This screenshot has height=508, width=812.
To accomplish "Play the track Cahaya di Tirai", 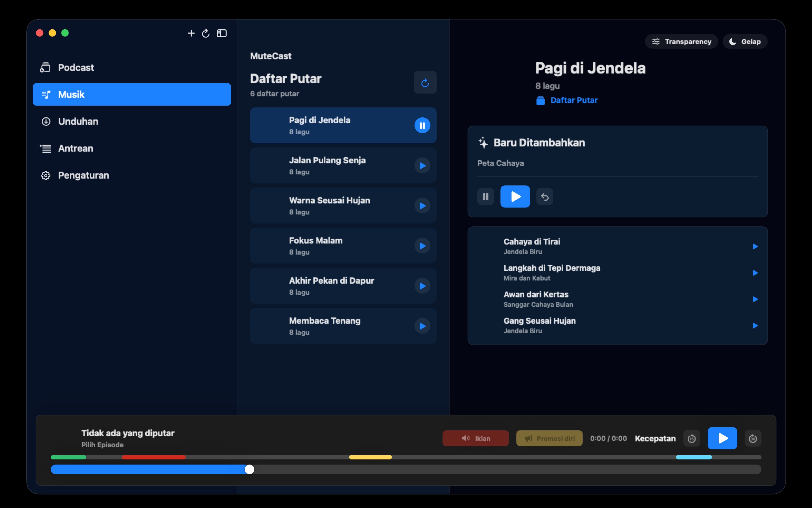I will [755, 246].
